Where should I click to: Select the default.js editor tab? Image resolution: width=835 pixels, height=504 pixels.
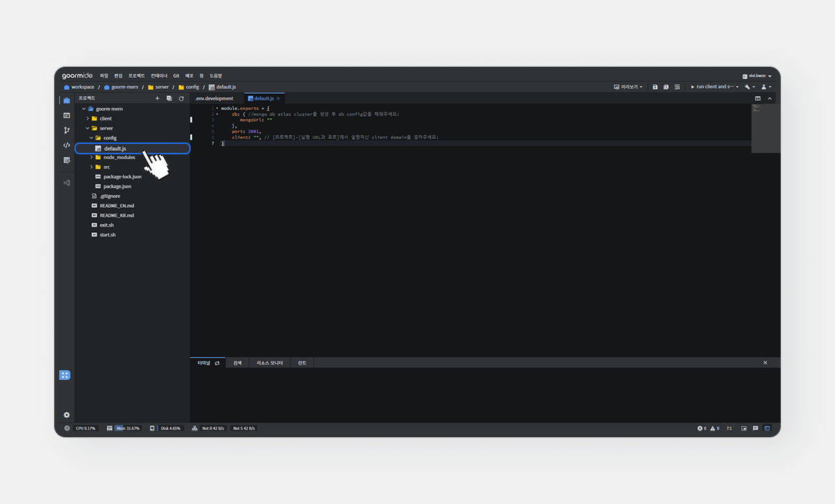tap(264, 99)
